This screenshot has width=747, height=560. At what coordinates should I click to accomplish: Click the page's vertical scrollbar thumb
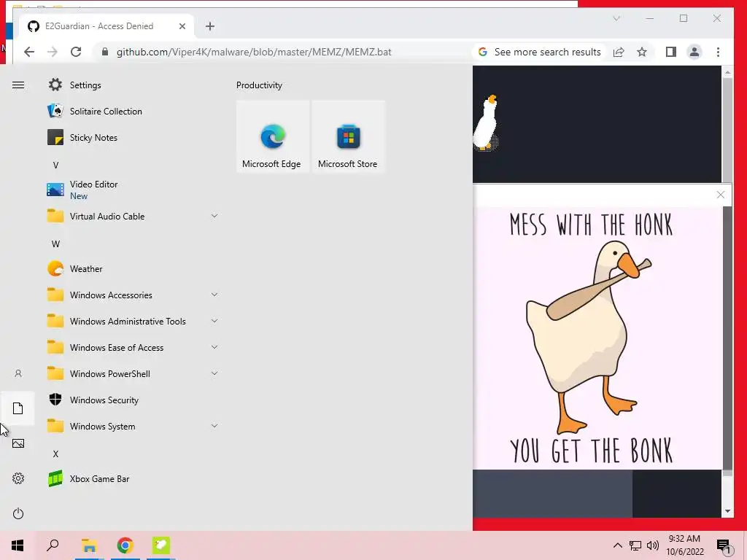click(x=727, y=130)
